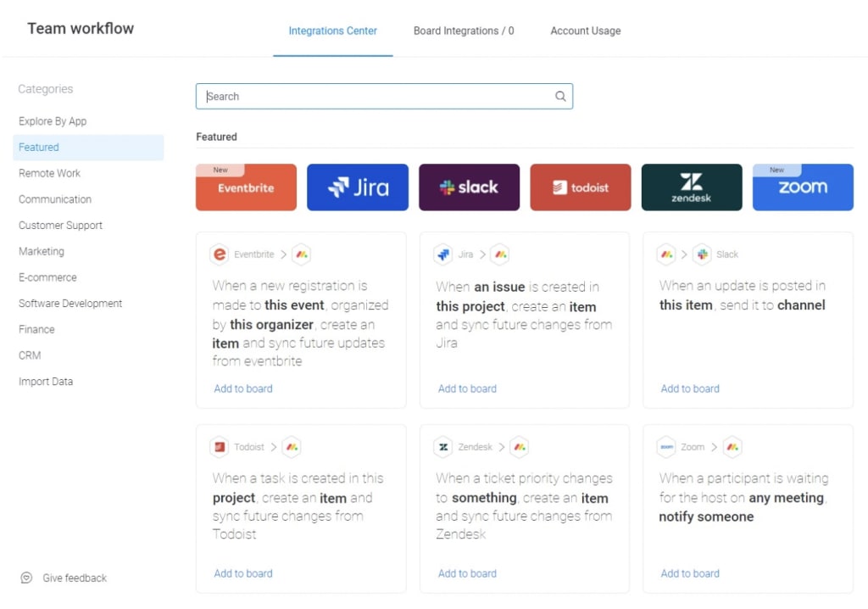Image resolution: width=868 pixels, height=609 pixels.
Task: Click the Eventbrite registration recipe text
Action: point(301,324)
